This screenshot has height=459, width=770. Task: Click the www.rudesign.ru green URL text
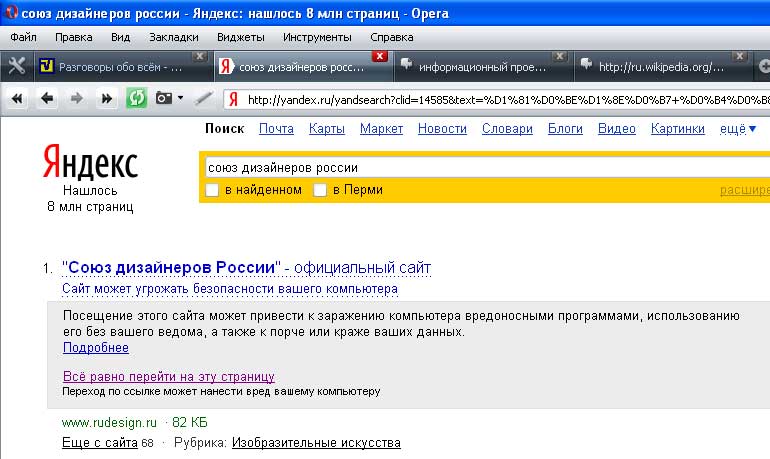point(109,423)
